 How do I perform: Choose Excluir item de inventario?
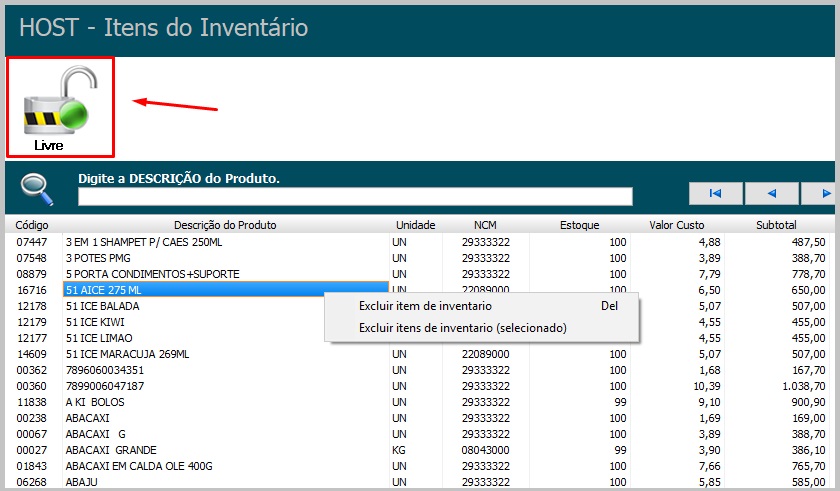point(482,306)
